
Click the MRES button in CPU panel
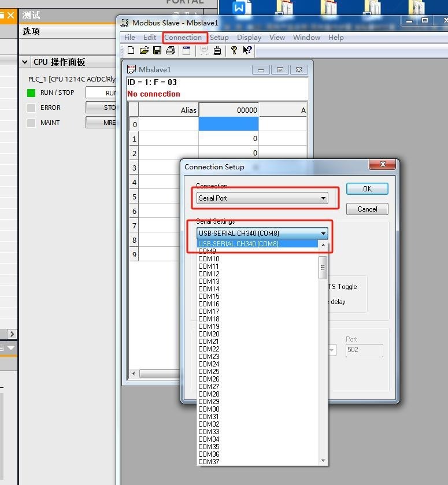point(101,123)
